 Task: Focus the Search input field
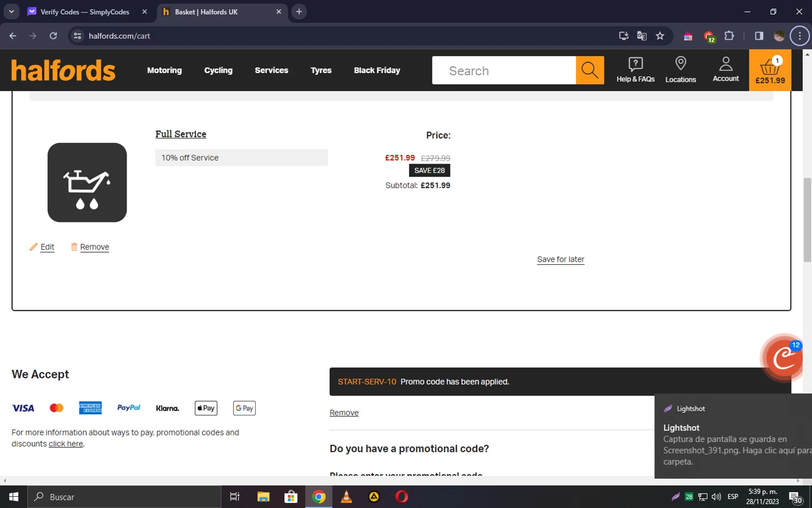504,70
